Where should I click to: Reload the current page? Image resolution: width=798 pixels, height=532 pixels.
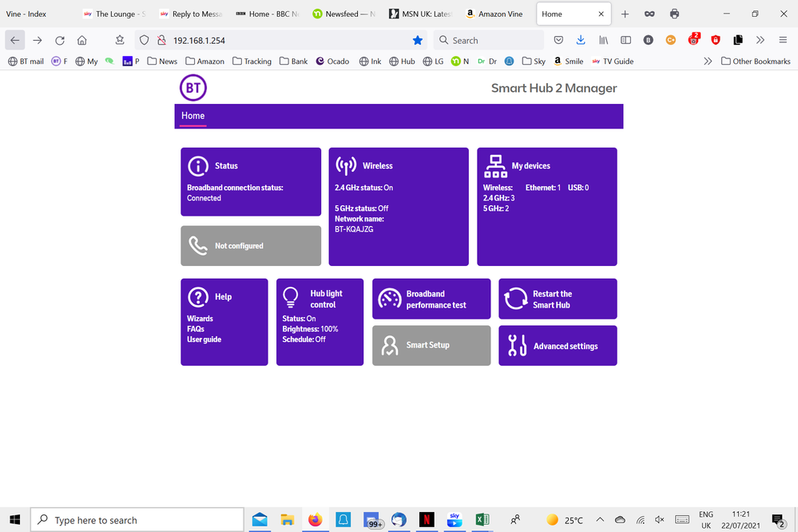point(60,40)
